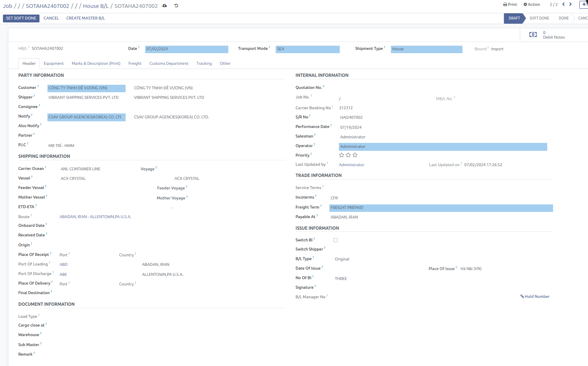The width and height of the screenshot is (588, 366).
Task: Open the Print dropdown menu
Action: point(510,5)
